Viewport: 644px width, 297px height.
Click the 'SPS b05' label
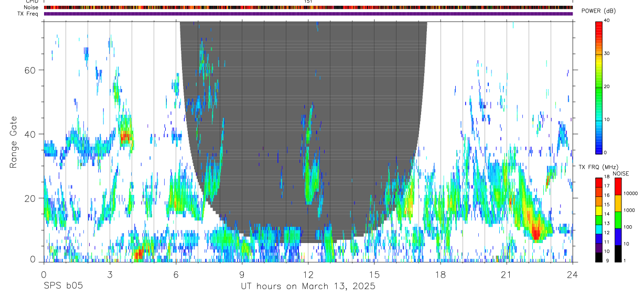[x=62, y=287]
